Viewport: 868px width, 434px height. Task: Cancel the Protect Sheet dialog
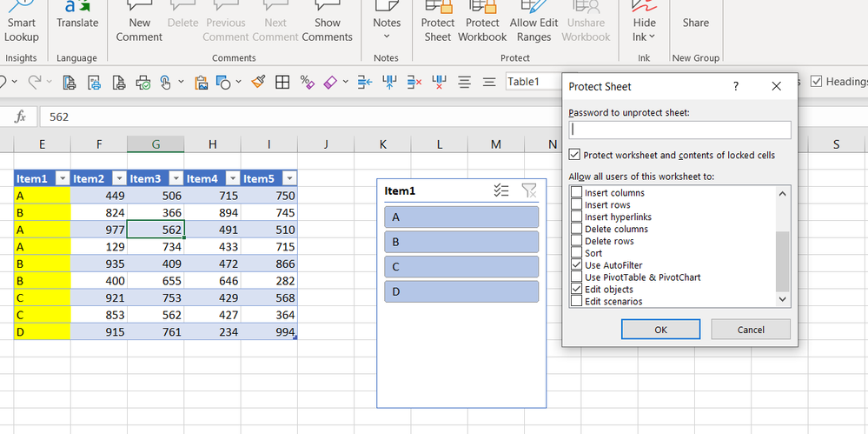click(x=751, y=330)
